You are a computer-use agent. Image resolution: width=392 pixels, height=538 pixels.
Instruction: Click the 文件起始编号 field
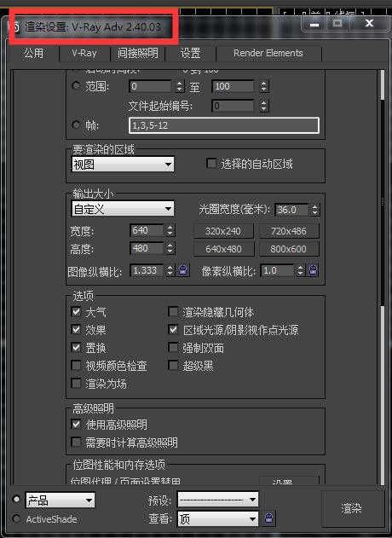pos(234,106)
